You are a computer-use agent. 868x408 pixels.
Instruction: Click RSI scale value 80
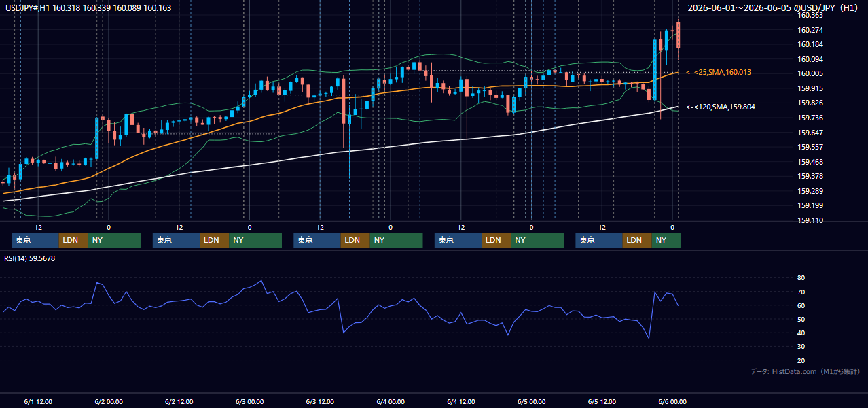[x=801, y=278]
